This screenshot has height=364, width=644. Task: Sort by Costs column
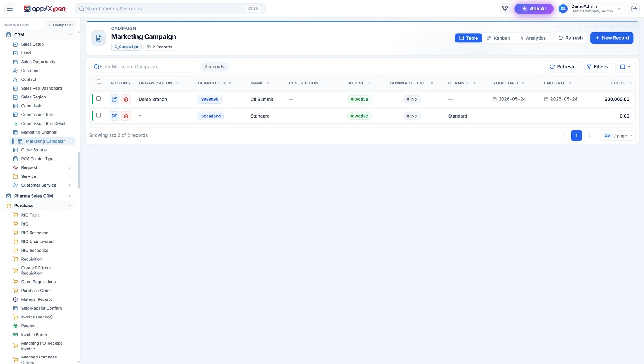point(620,83)
